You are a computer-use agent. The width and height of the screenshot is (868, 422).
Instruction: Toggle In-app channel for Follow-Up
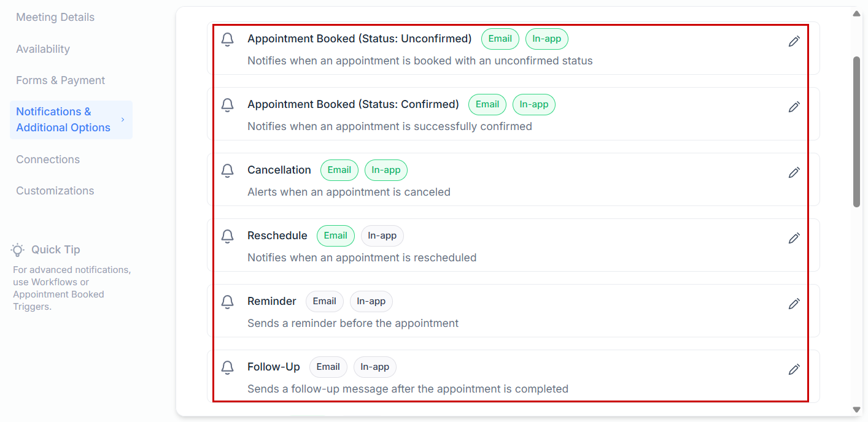(x=374, y=367)
